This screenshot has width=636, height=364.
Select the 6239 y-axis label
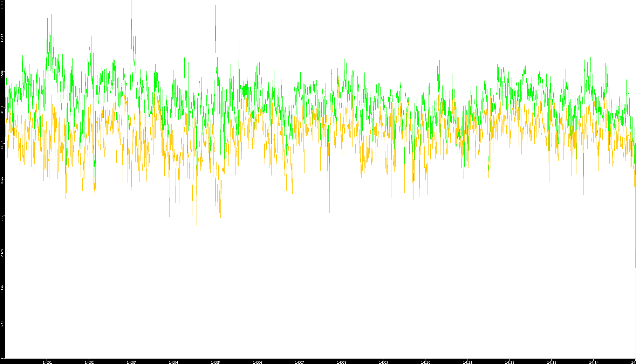coord(2,38)
